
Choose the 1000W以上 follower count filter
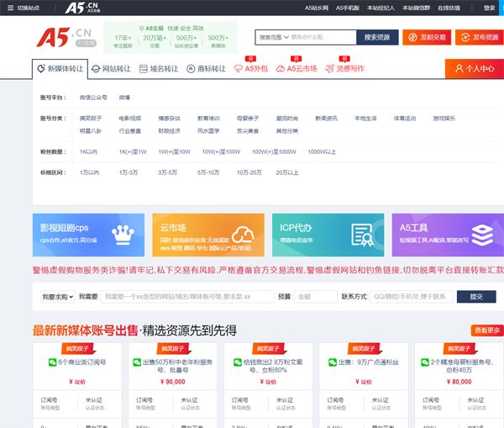pyautogui.click(x=322, y=152)
